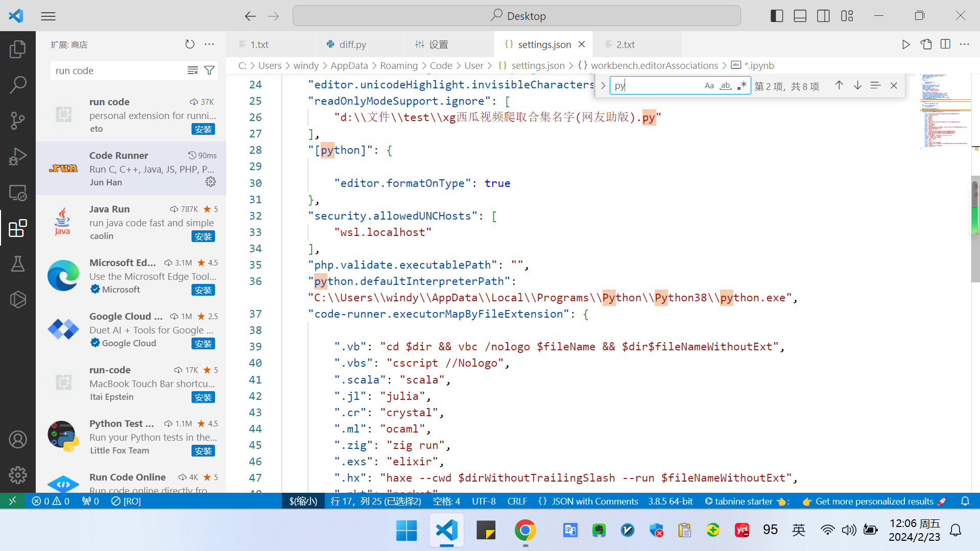Viewport: 980px width, 551px height.
Task: Open the editor more actions ellipsis menu
Action: pyautogui.click(x=964, y=44)
